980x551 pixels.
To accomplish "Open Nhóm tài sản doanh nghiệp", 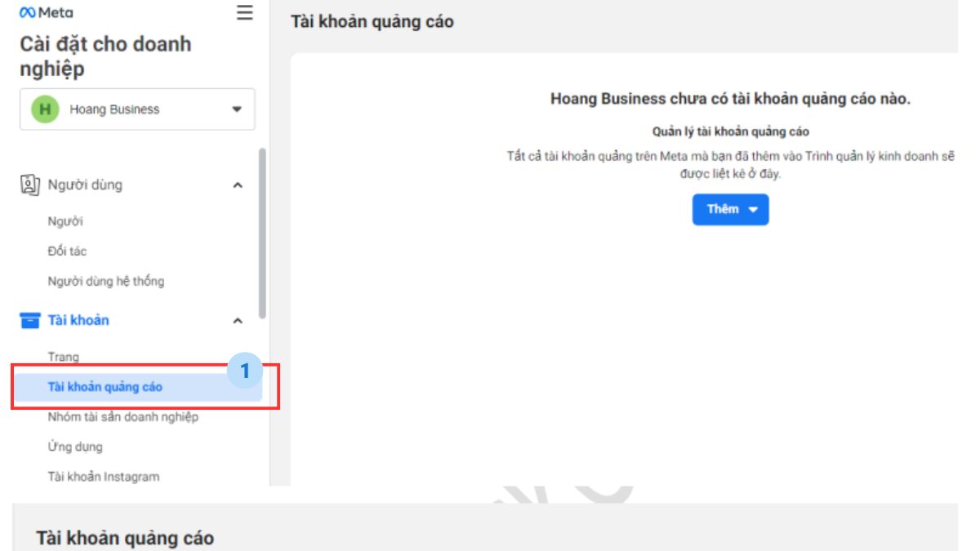I will point(123,417).
